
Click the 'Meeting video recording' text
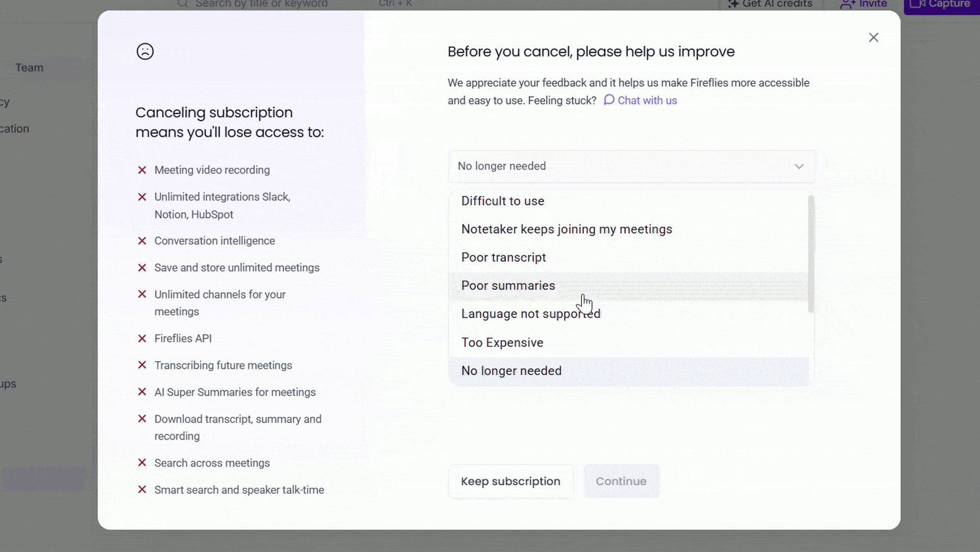pos(212,170)
